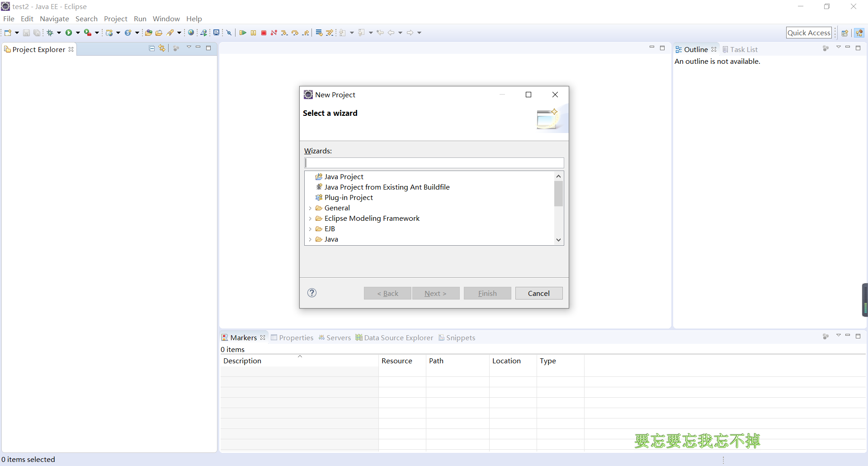This screenshot has width=868, height=466.
Task: Sort Markers by Description column header
Action: pyautogui.click(x=299, y=361)
